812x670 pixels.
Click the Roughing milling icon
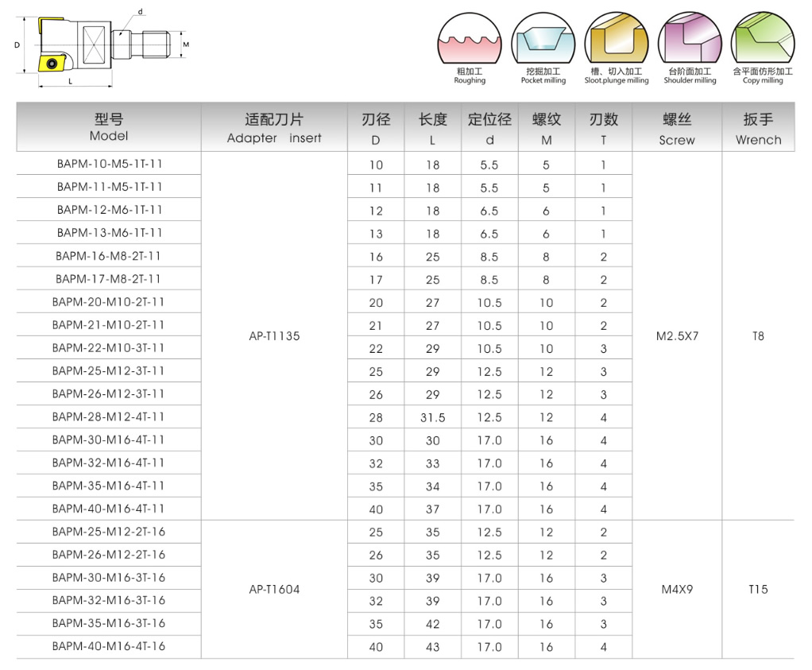point(470,39)
